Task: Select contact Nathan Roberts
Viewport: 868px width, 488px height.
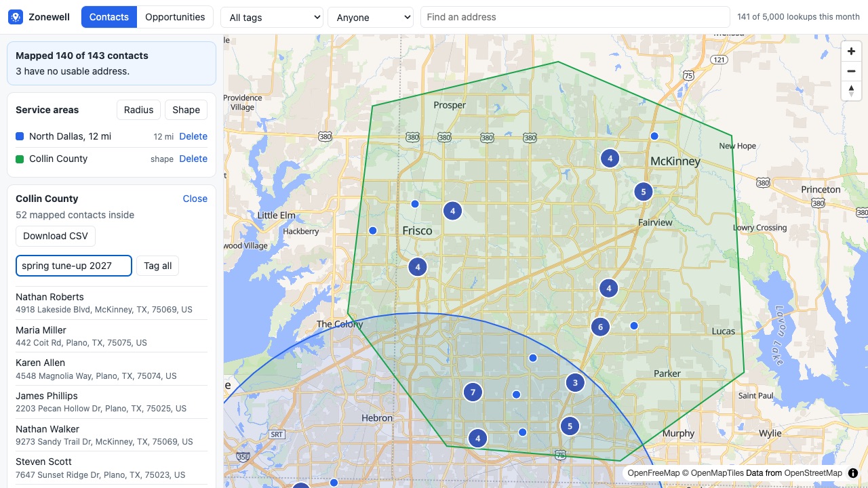Action: (x=111, y=303)
